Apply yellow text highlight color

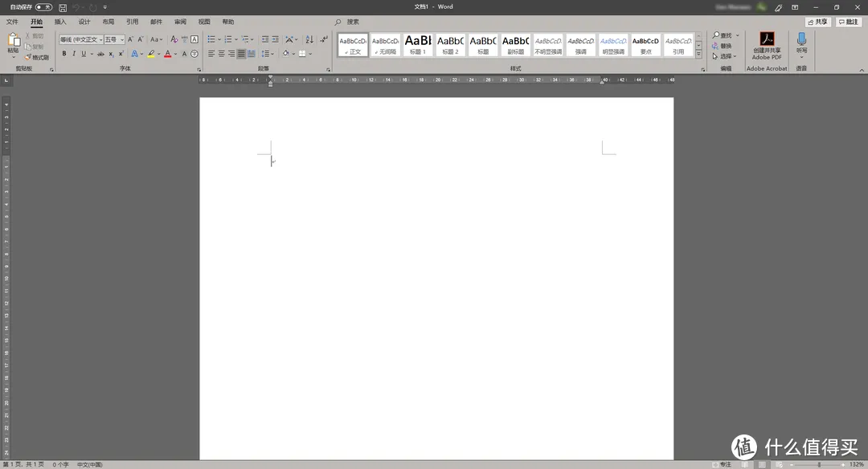coord(150,54)
